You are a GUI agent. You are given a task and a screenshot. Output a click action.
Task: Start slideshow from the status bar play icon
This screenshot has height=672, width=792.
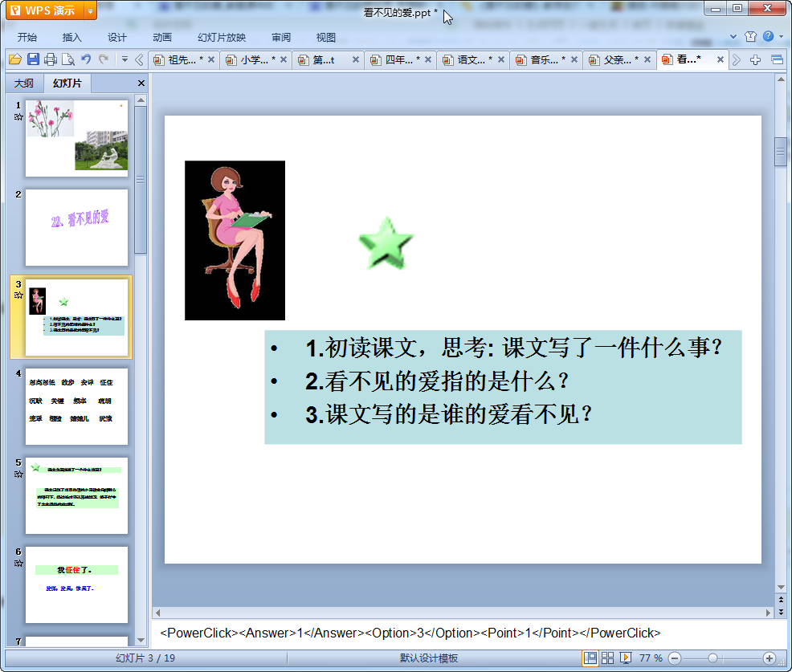tap(625, 658)
